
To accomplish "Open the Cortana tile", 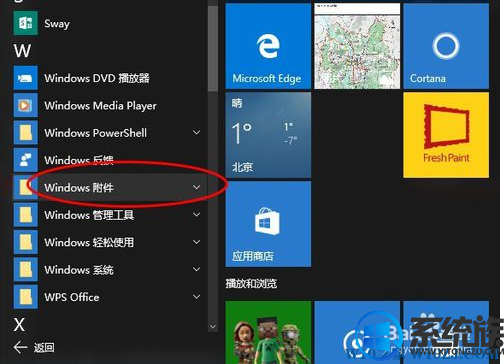I will tap(446, 46).
